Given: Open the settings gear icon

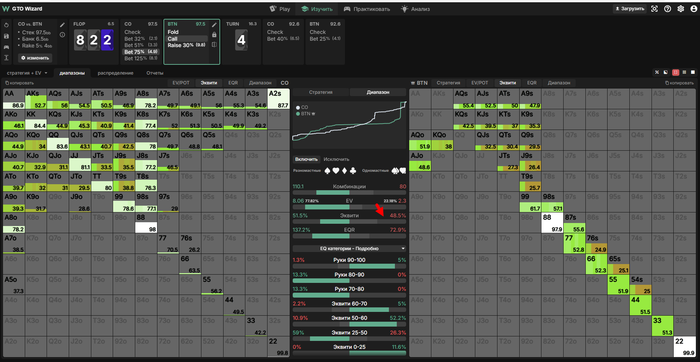Looking at the screenshot, I should 680,9.
